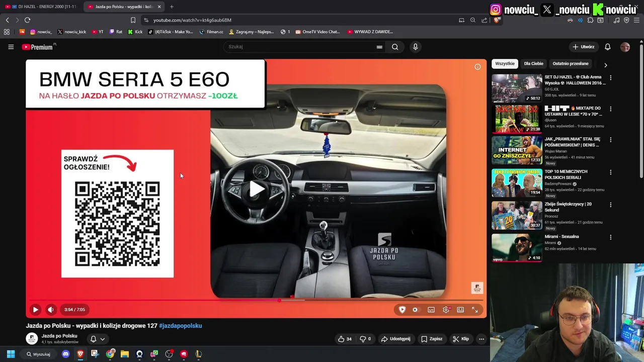Switch to theater mode
Image resolution: width=644 pixels, height=362 pixels.
pos(460,310)
